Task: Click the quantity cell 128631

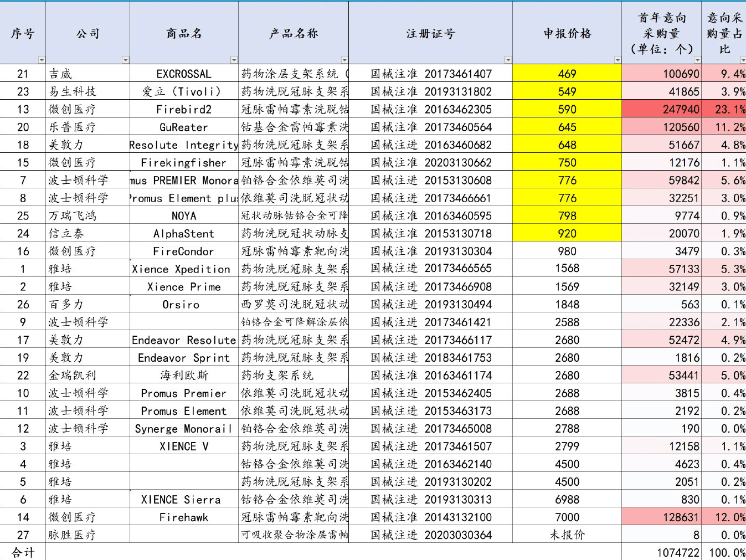Action: pyautogui.click(x=662, y=517)
